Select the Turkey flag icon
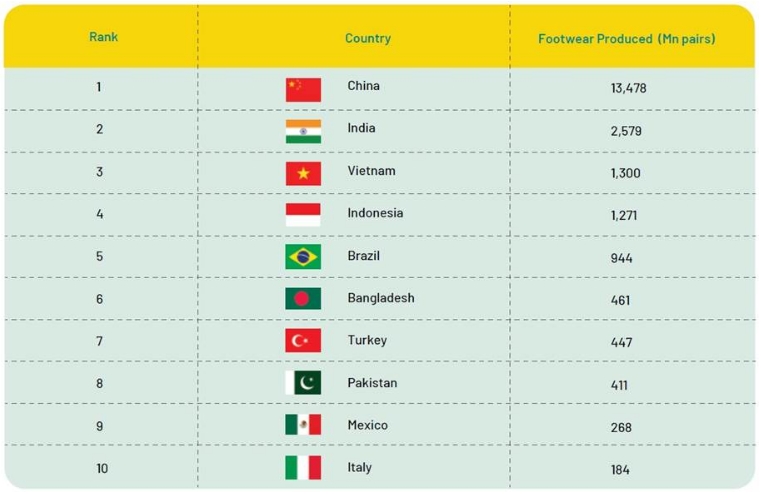The width and height of the screenshot is (761, 494). tap(303, 341)
